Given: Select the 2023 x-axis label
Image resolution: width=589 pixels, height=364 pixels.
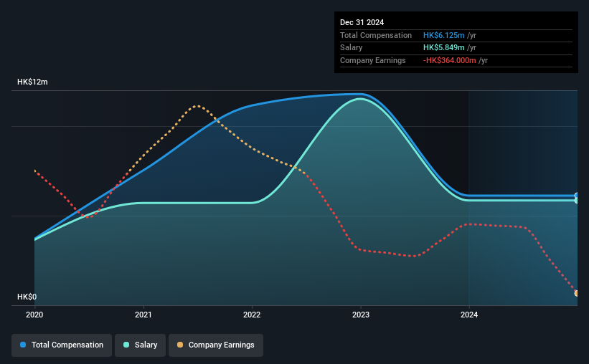Looking at the screenshot, I should (x=361, y=315).
